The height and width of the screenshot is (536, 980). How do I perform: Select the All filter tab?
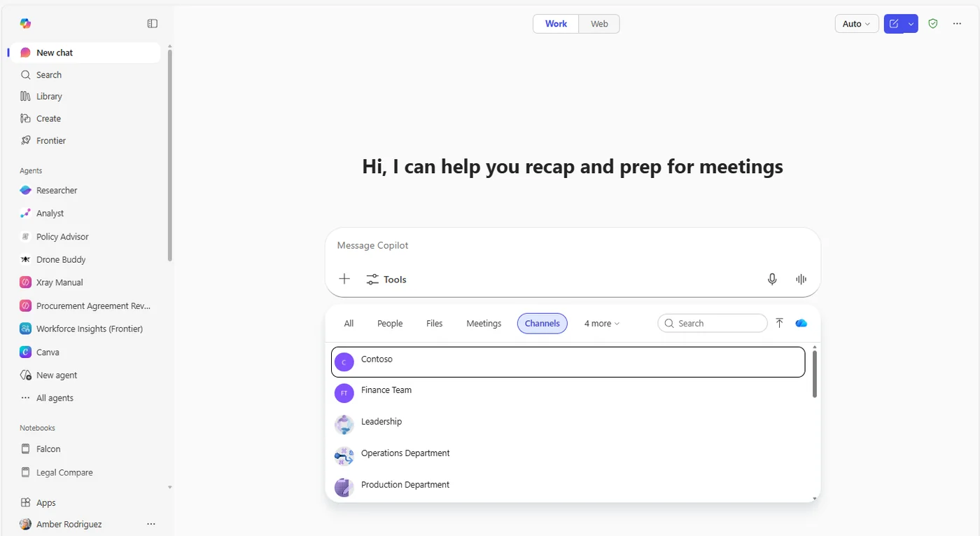coord(349,324)
